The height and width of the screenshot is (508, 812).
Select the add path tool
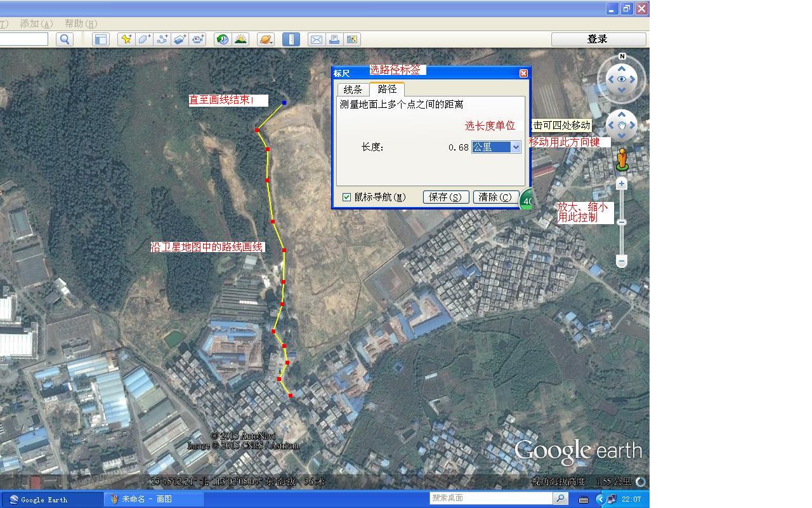tap(162, 39)
